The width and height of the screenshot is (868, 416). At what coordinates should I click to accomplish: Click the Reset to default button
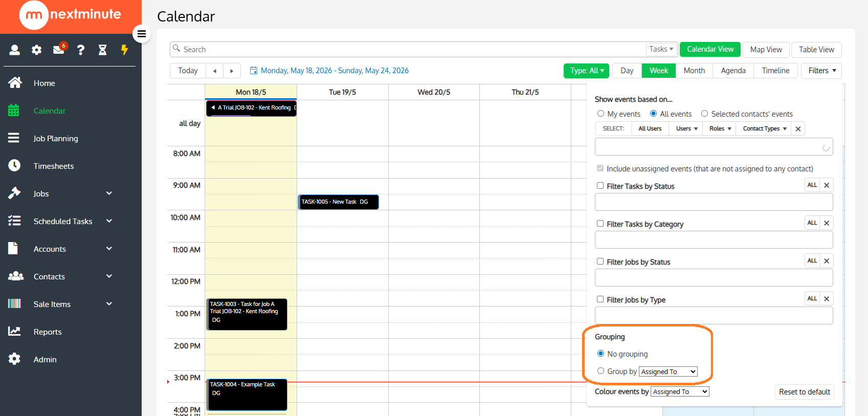click(x=805, y=392)
